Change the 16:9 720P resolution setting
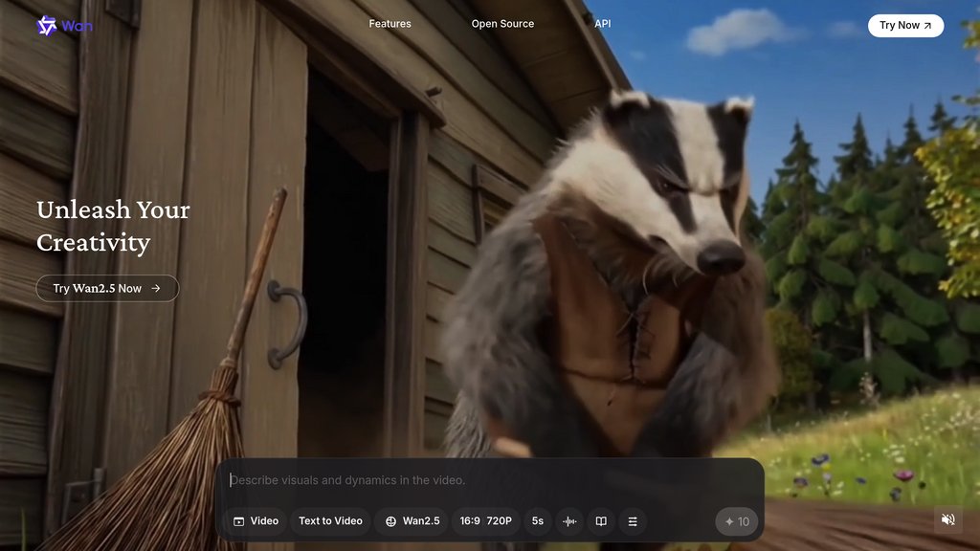This screenshot has width=980, height=551. [x=485, y=521]
